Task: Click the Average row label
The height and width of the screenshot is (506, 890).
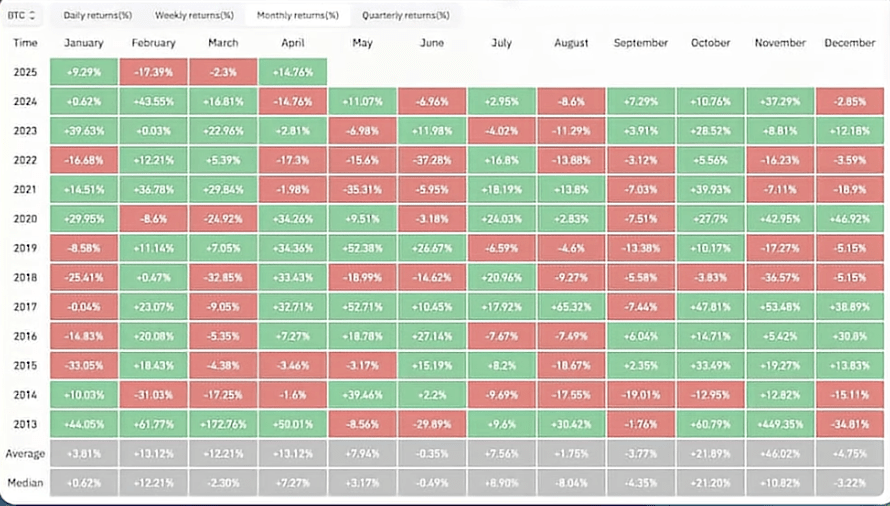Action: click(x=26, y=453)
